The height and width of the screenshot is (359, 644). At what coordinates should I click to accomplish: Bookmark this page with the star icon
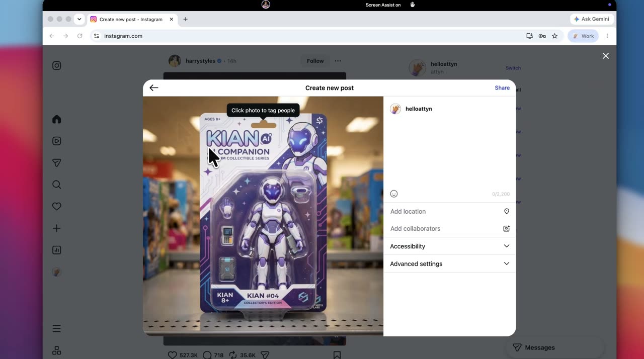[x=554, y=36]
